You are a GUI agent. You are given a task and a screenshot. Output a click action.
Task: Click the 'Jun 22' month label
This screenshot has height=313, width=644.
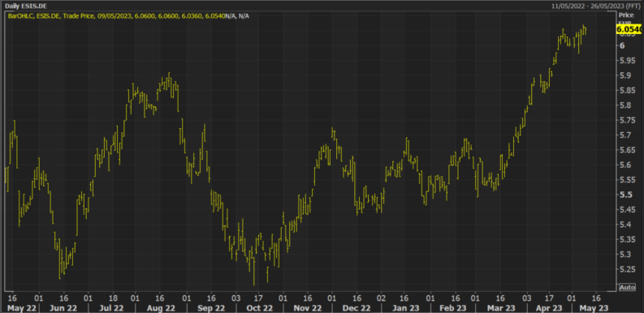point(63,307)
